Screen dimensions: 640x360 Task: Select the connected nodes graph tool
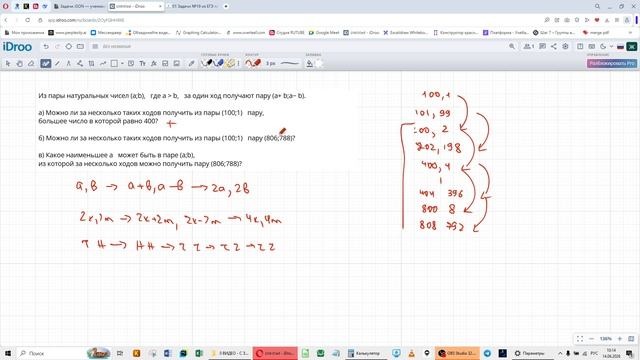[80, 63]
